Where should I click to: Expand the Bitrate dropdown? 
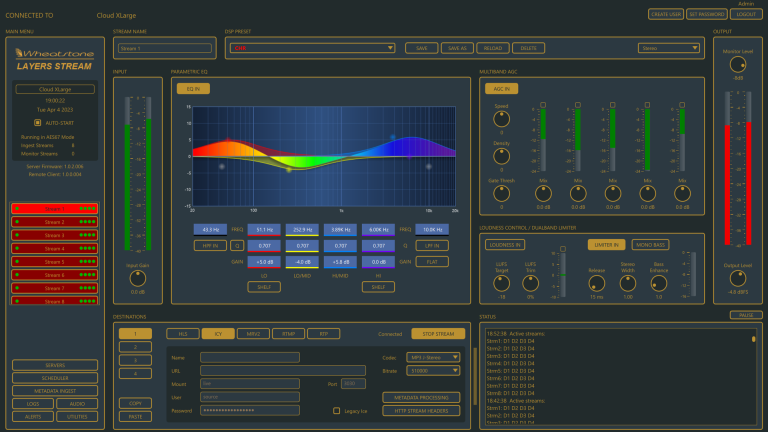click(435, 370)
